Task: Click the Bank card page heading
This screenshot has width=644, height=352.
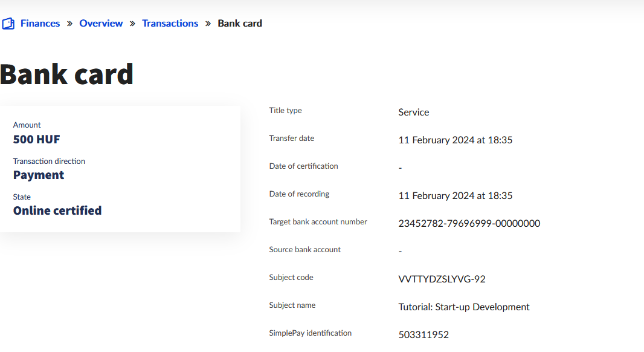Action: click(x=66, y=74)
